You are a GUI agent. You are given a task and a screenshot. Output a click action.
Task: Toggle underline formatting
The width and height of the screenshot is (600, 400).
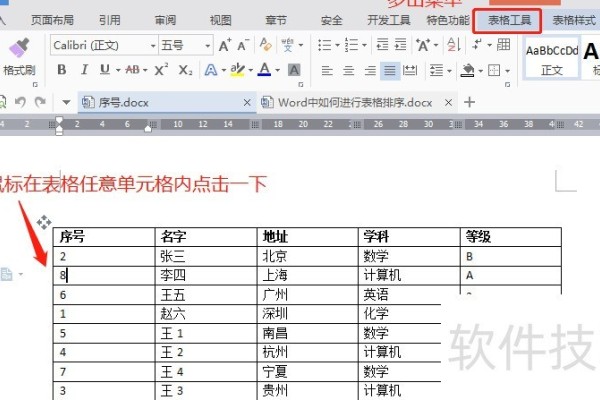[104, 70]
